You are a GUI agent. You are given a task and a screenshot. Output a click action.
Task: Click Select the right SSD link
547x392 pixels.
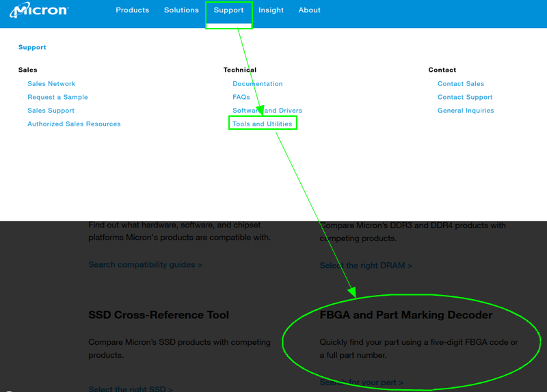(131, 388)
